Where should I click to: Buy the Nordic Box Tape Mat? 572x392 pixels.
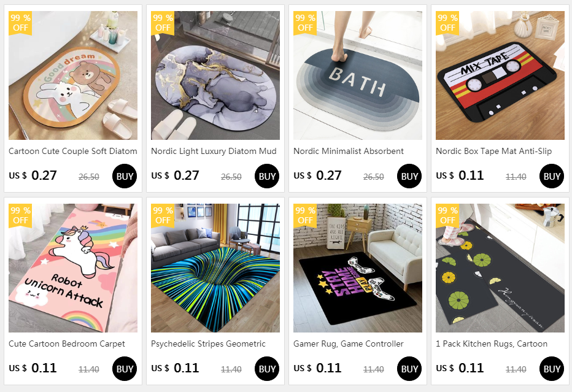[551, 176]
